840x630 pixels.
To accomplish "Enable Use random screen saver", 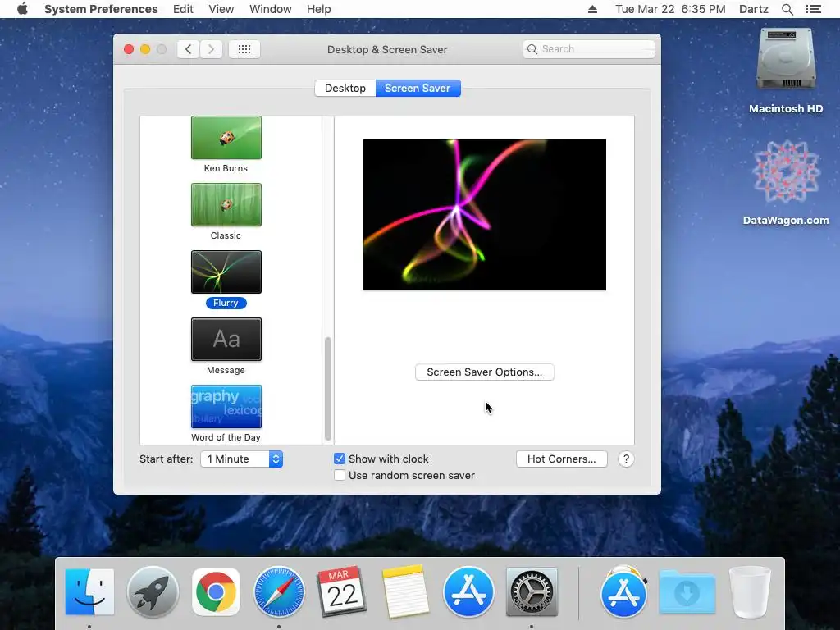I will pos(339,475).
